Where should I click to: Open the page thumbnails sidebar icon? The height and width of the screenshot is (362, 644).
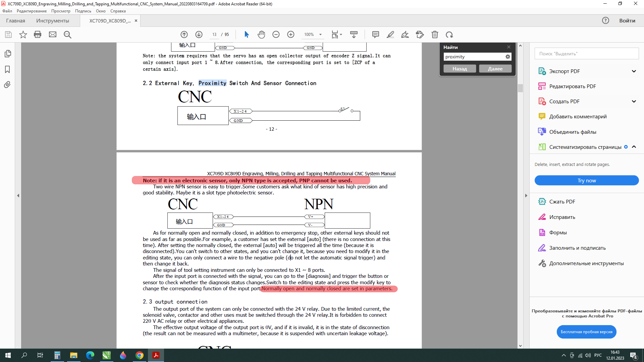click(x=7, y=54)
